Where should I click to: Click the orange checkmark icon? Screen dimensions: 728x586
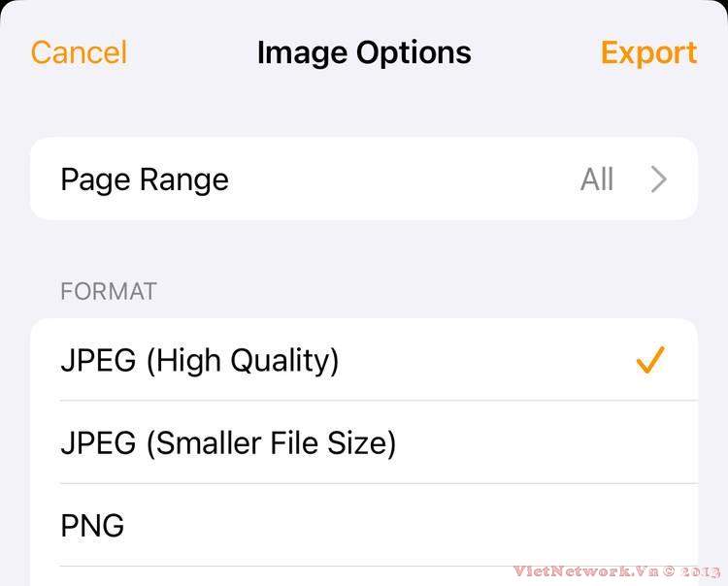[x=649, y=361]
